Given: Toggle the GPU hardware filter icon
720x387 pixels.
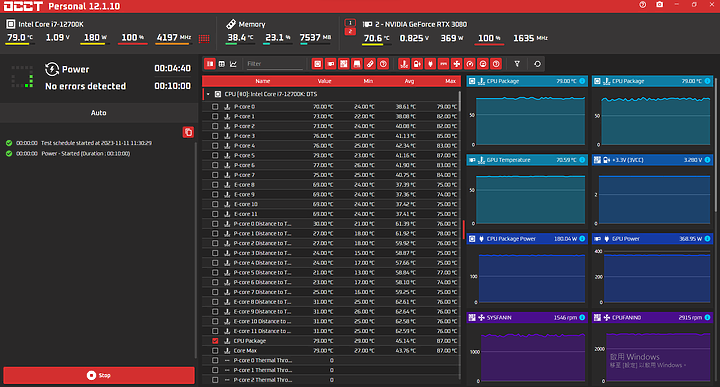Looking at the screenshot, I should 331,64.
